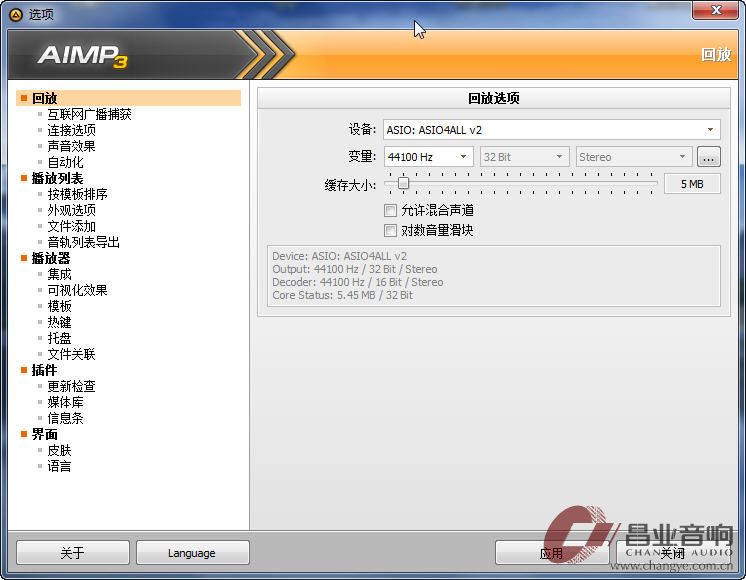Click the 回放选项 section header
Image resolution: width=746 pixels, height=580 pixels.
click(x=494, y=98)
